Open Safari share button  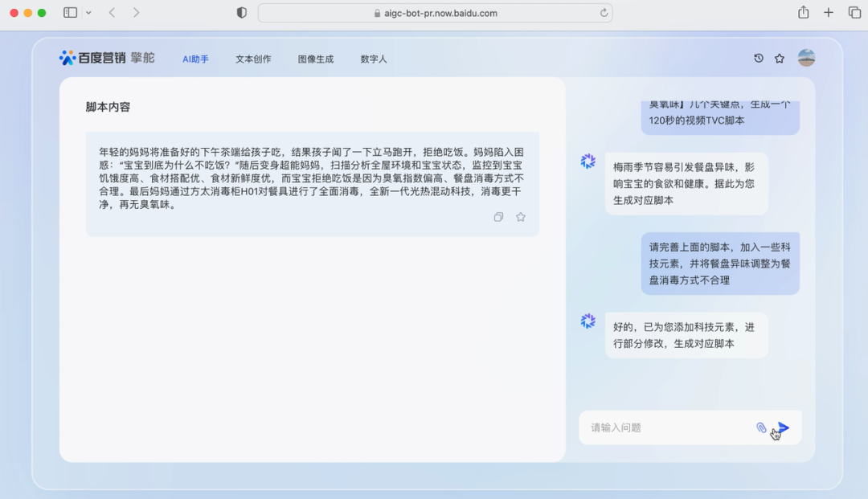pyautogui.click(x=803, y=13)
